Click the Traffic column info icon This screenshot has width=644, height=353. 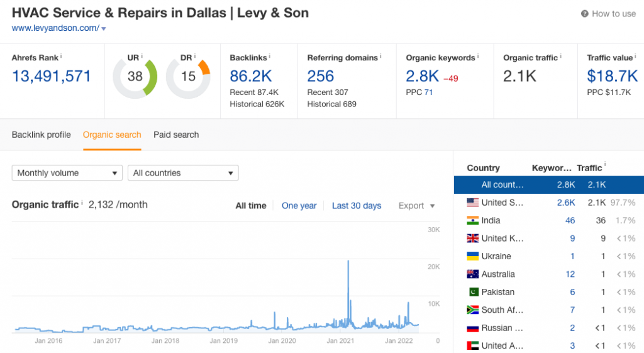point(605,164)
